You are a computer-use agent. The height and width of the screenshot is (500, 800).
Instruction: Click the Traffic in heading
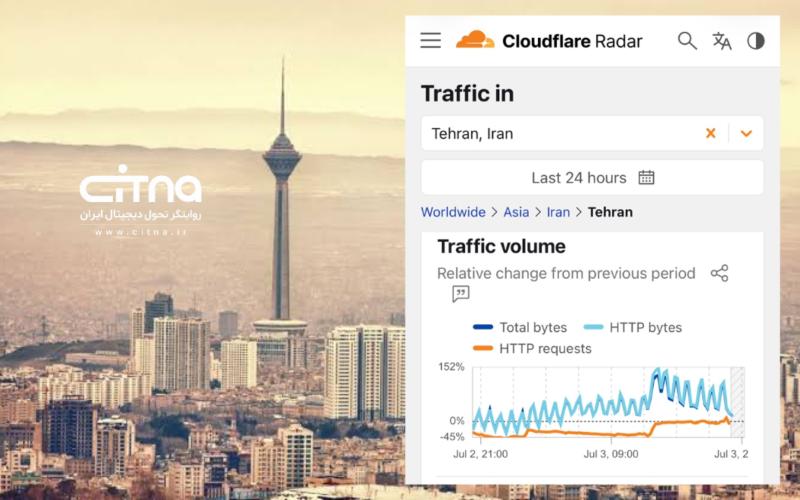[x=467, y=94]
